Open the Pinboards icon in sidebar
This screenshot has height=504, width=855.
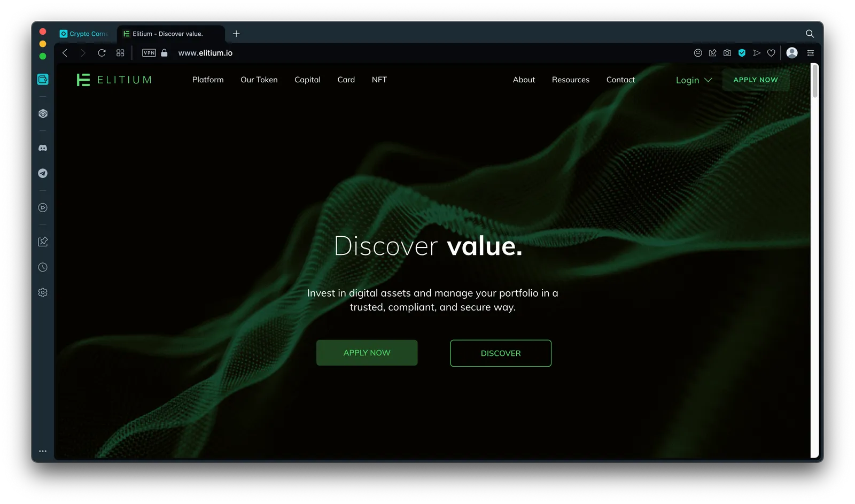pyautogui.click(x=43, y=242)
